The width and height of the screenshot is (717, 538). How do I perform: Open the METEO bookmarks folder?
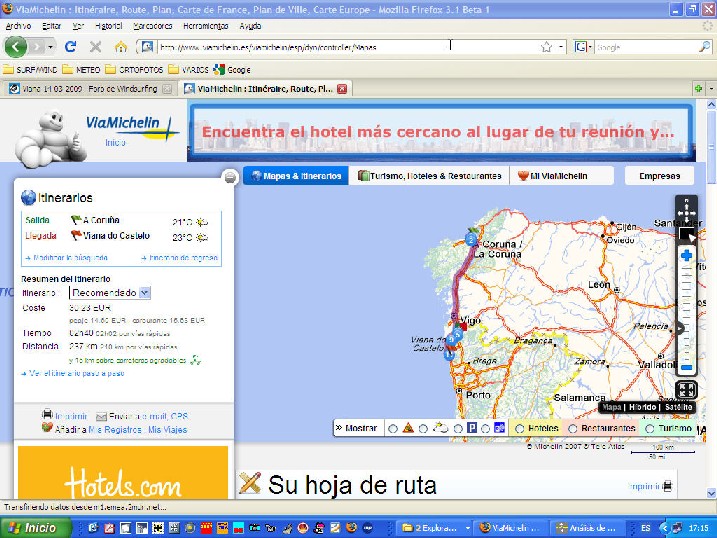81,69
